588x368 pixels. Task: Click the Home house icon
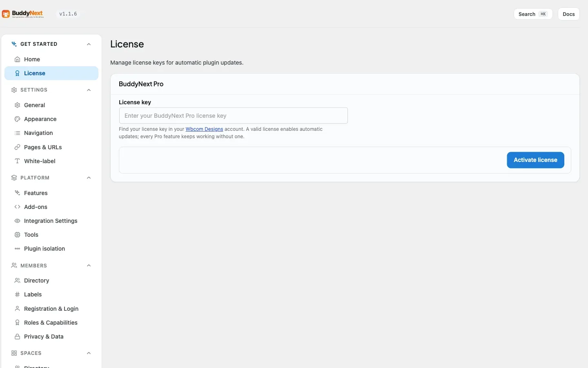(17, 59)
